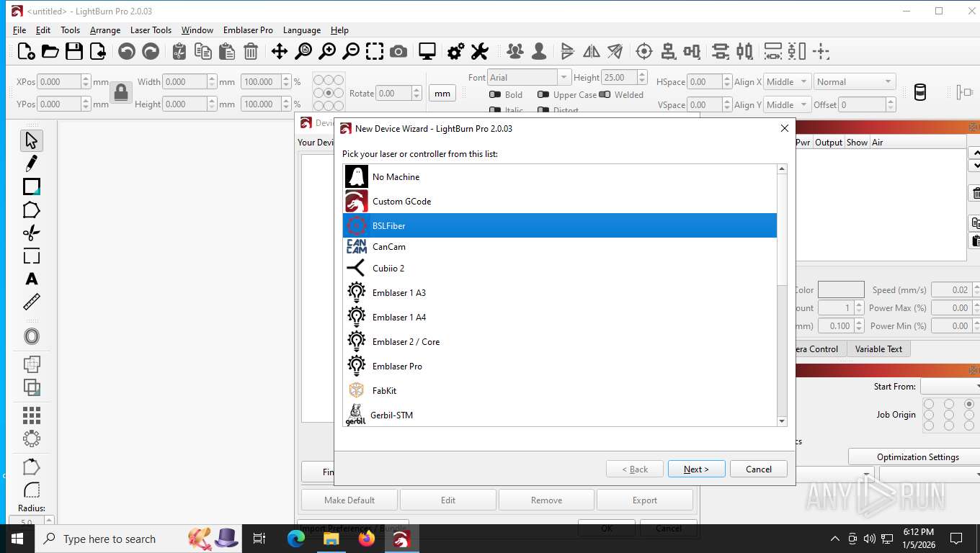Click Cancel in the New Device Wizard
980x553 pixels.
point(758,469)
